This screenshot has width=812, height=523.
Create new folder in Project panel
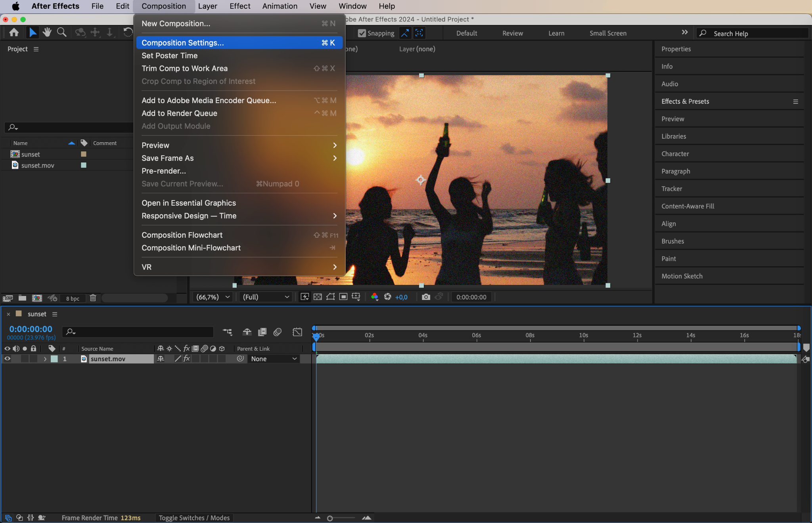(x=23, y=298)
